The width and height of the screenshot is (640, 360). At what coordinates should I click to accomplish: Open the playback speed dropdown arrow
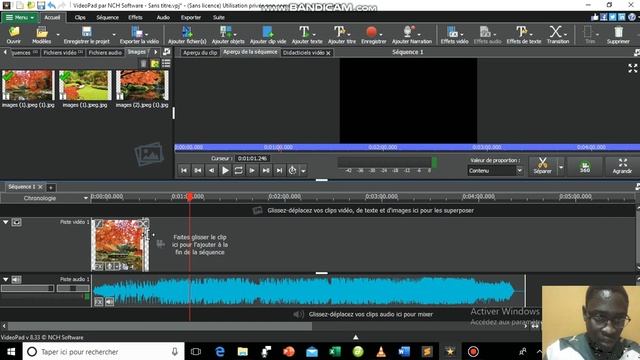[303, 171]
